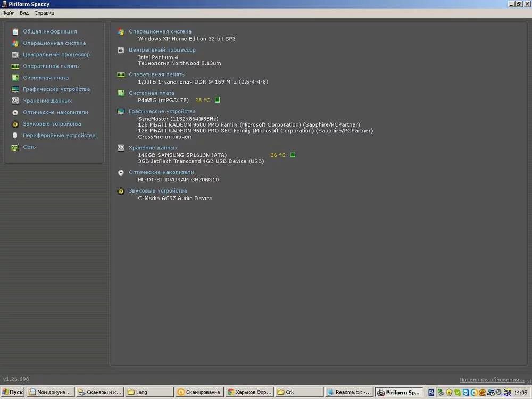Click the Пуск start button
Screen dimensions: 532x399
coord(13,393)
